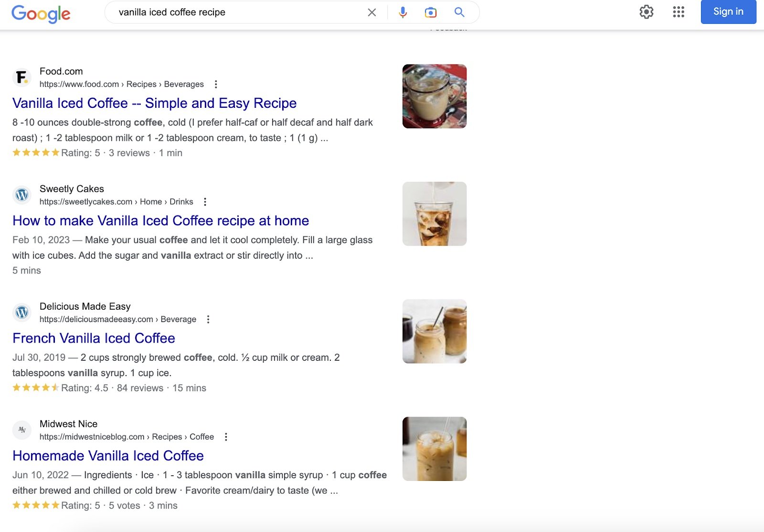
Task: Click the Food.com iced coffee thumbnail
Action: point(435,96)
